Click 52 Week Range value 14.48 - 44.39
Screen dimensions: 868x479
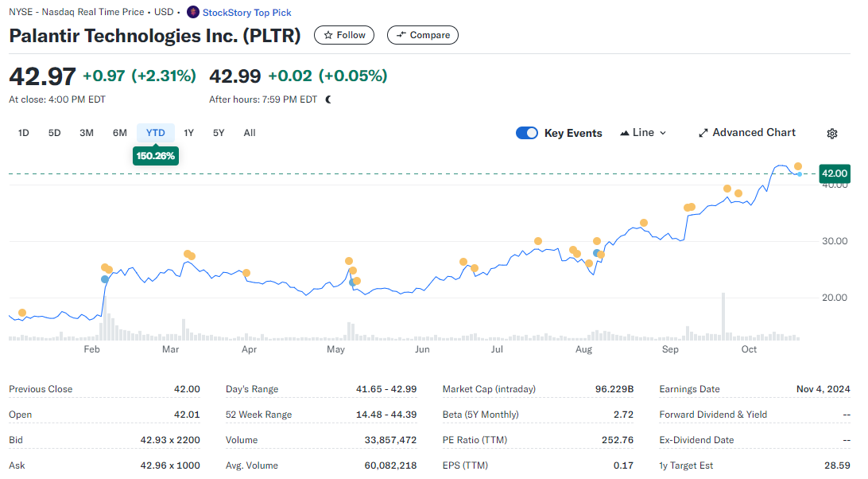tap(386, 415)
